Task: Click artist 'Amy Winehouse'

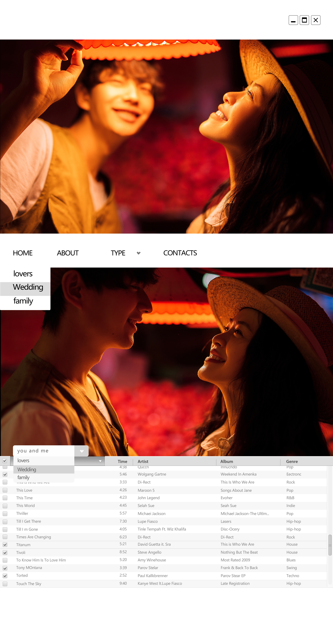Action: [152, 560]
